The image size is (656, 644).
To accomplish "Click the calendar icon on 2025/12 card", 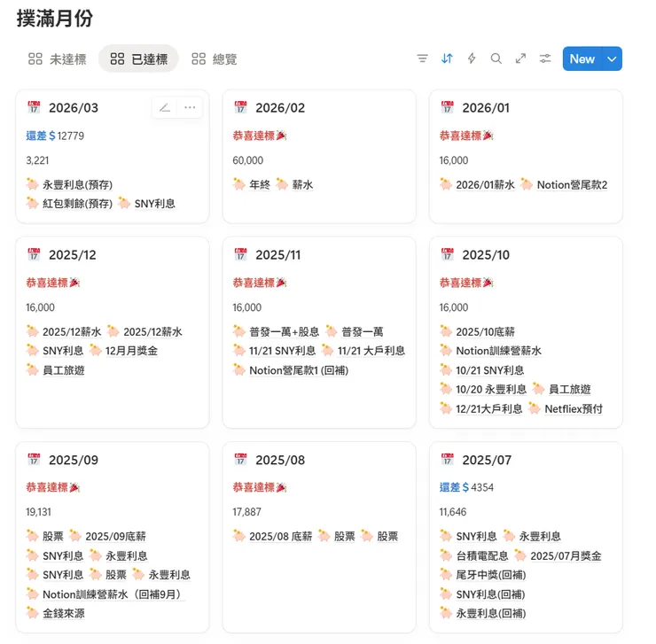I will (34, 254).
